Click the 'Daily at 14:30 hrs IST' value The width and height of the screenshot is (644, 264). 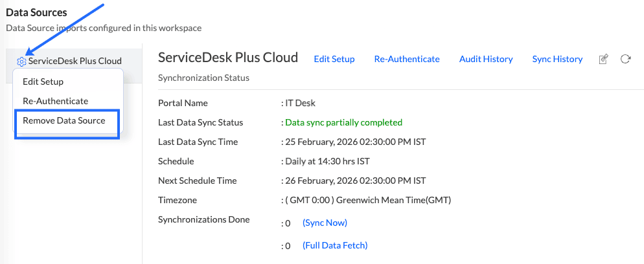(x=327, y=161)
